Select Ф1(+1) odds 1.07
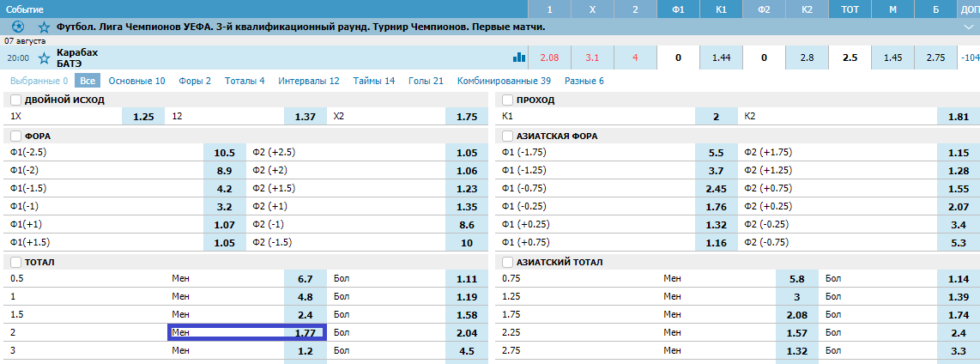The width and height of the screenshot is (980, 364). (224, 225)
